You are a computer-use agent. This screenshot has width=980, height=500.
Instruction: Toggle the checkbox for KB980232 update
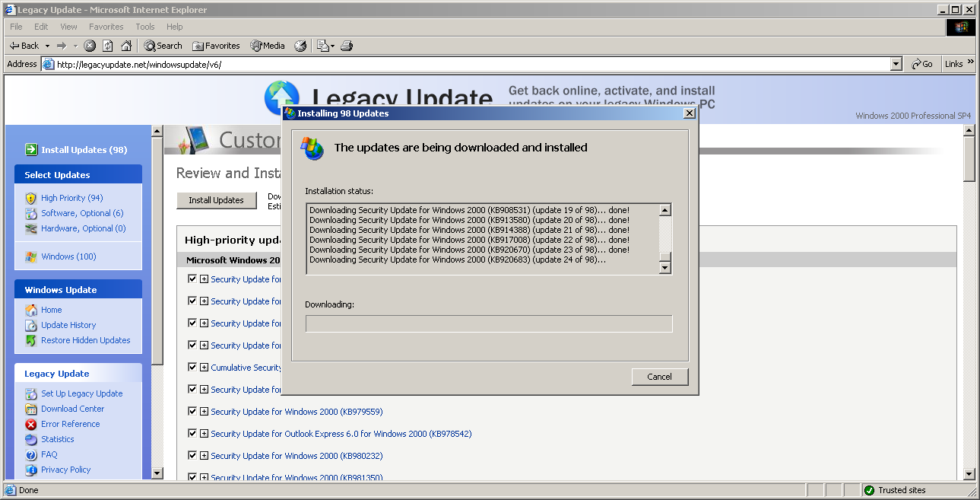click(192, 456)
